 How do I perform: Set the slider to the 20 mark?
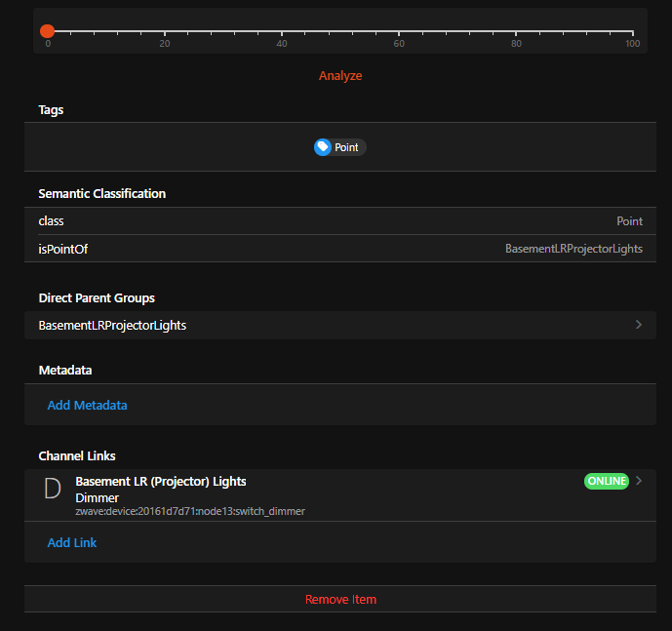pyautogui.click(x=165, y=31)
